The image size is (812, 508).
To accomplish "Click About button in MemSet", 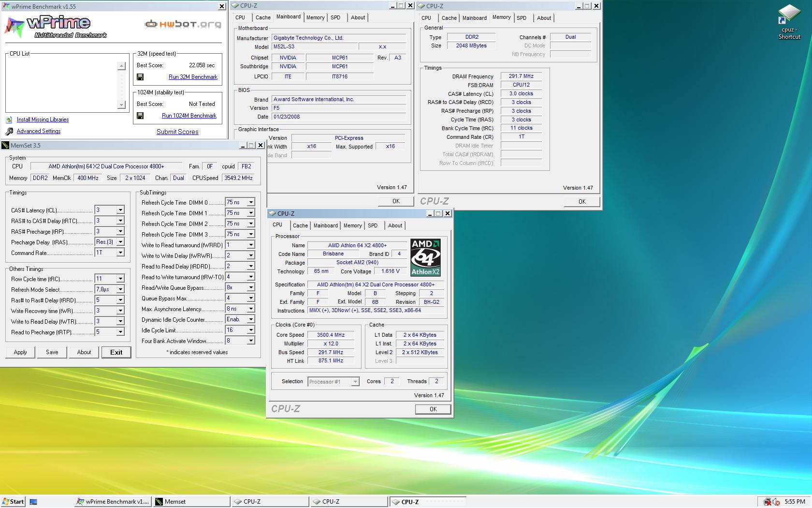I will [x=84, y=352].
